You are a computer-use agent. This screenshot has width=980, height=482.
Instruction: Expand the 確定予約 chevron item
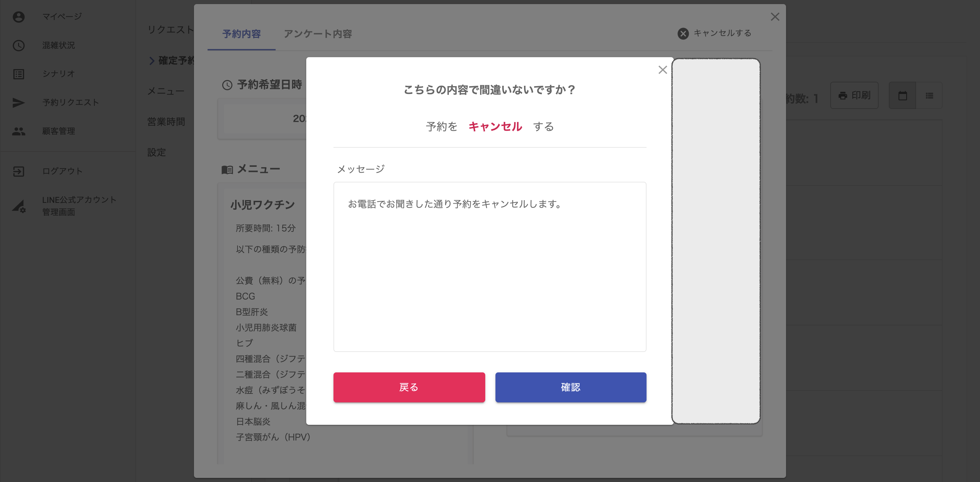point(152,61)
